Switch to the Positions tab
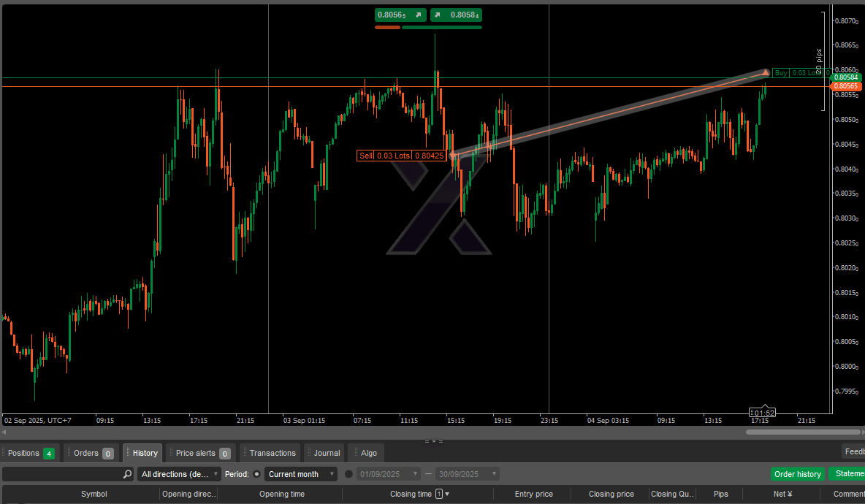 (x=31, y=453)
